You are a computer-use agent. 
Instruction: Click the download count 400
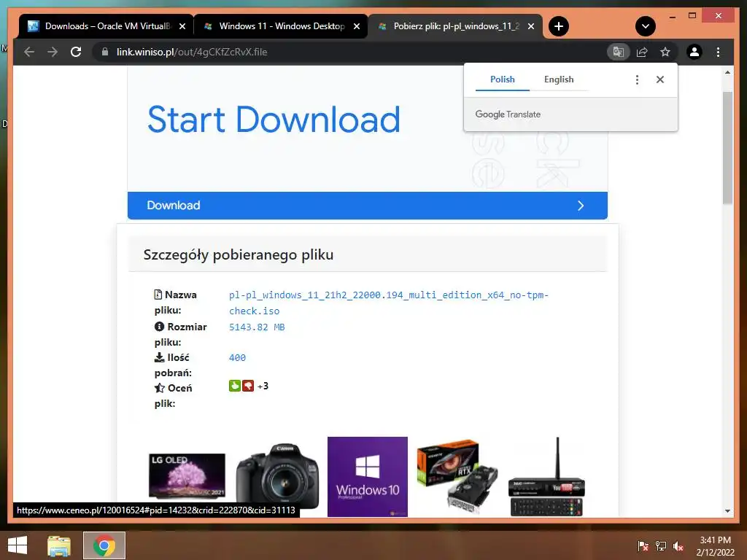click(x=237, y=357)
